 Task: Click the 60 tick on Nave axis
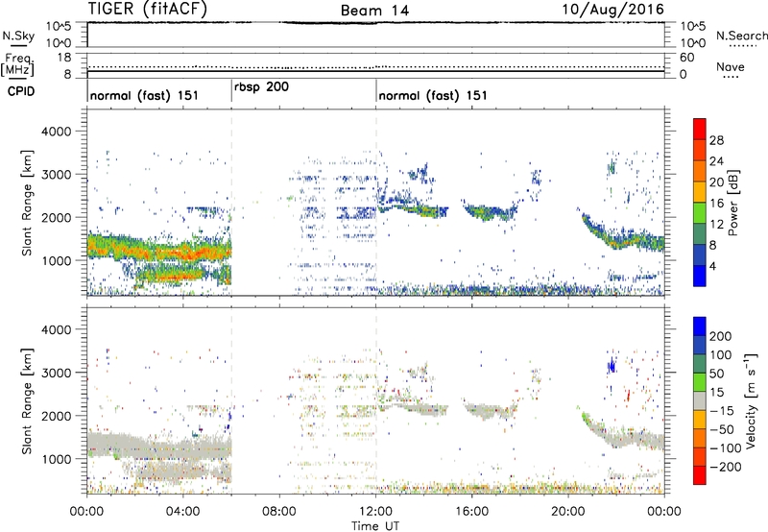point(686,58)
